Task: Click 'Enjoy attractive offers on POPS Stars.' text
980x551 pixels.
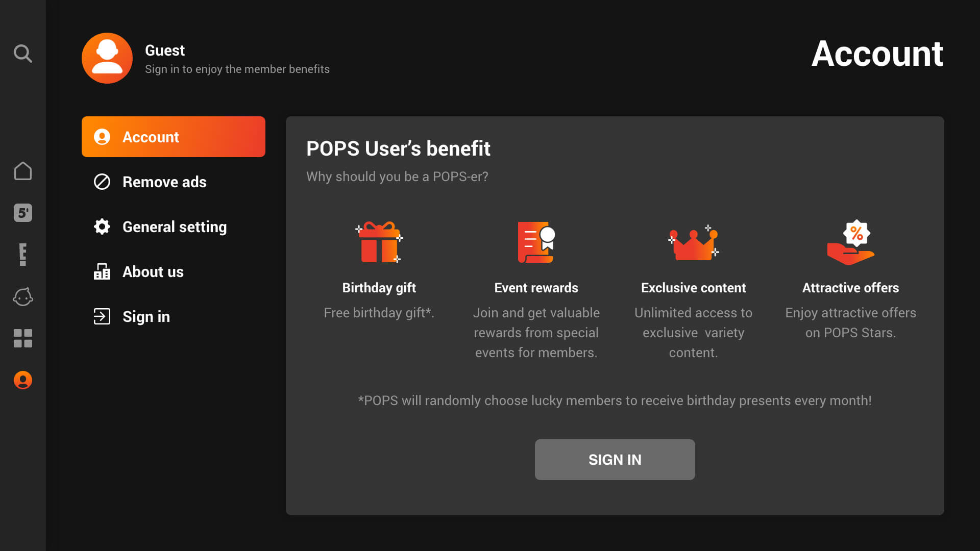Action: click(851, 322)
